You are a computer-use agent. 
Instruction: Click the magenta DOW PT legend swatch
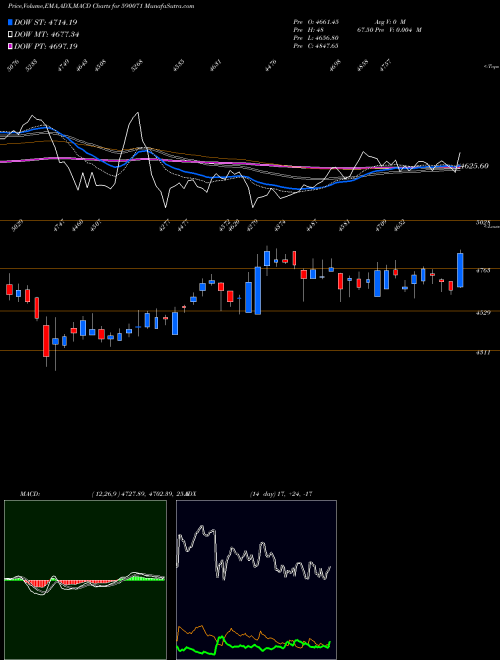click(11, 46)
